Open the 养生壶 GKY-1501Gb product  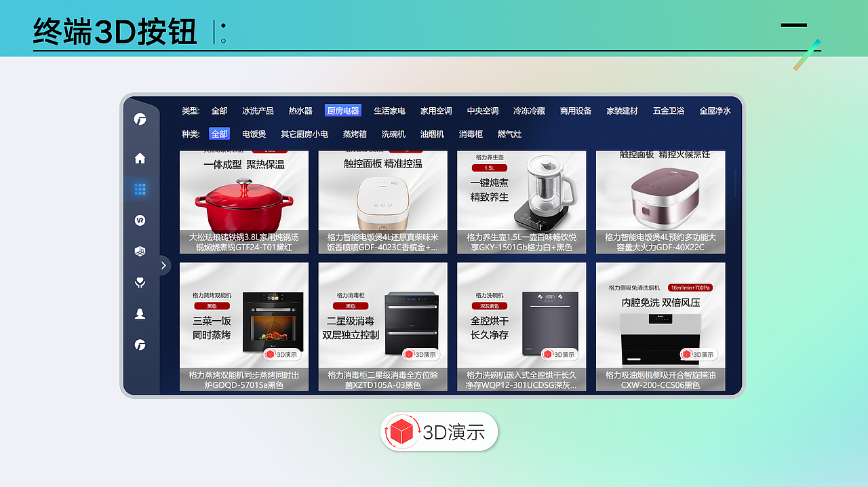(x=521, y=202)
